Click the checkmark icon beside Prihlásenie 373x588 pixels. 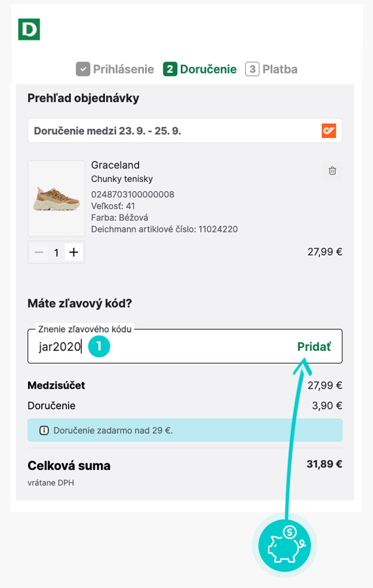(x=83, y=69)
